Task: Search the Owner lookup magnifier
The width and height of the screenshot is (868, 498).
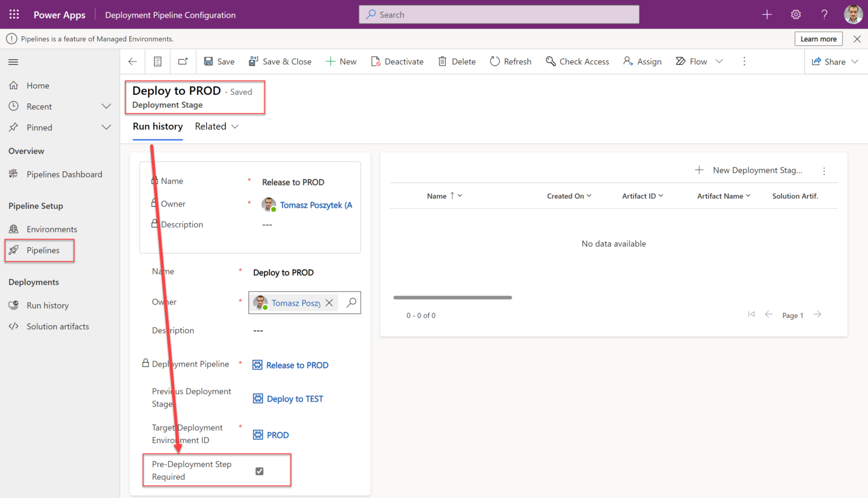Action: point(351,303)
